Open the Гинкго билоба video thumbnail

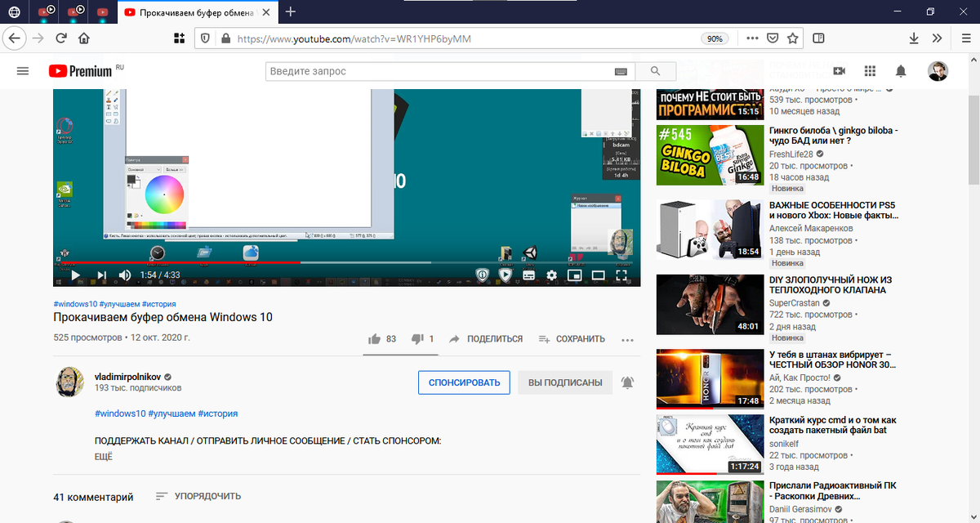709,154
